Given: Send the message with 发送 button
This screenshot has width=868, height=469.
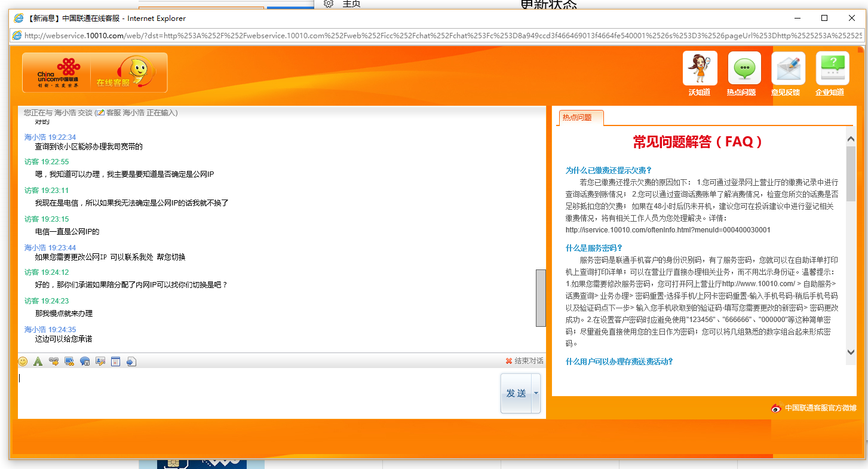Looking at the screenshot, I should (x=516, y=393).
